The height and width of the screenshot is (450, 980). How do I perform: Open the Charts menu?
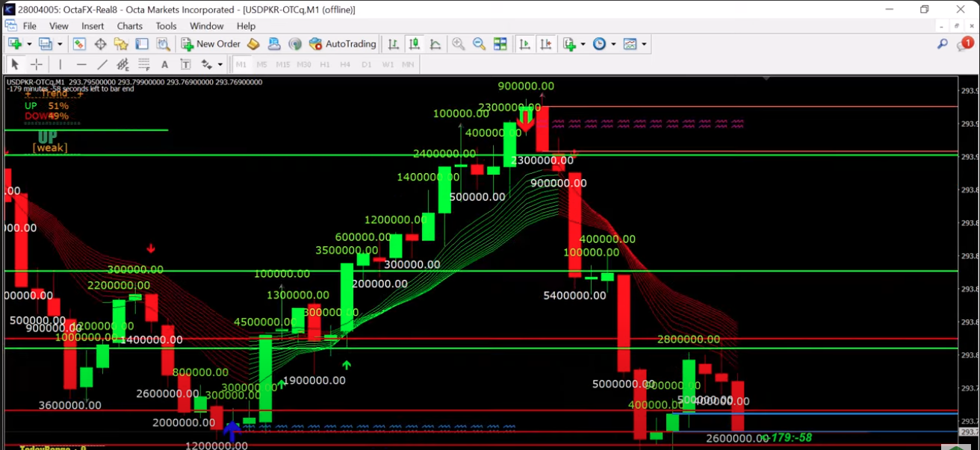pyautogui.click(x=130, y=26)
